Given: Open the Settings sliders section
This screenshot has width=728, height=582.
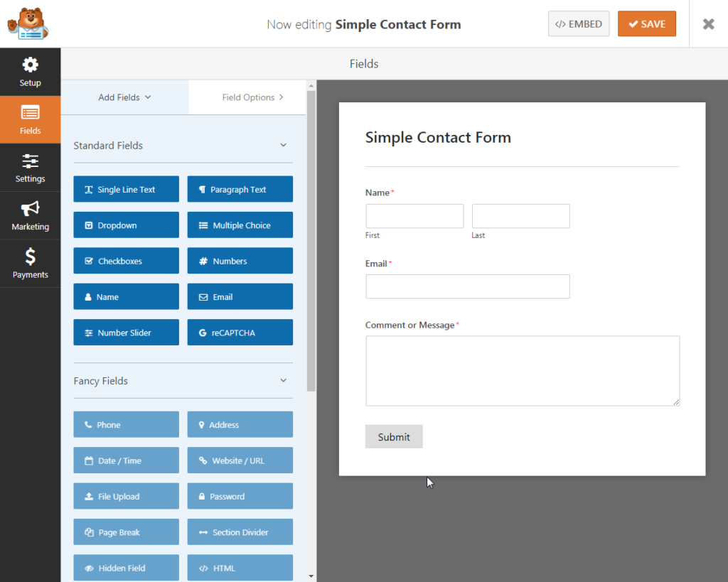Looking at the screenshot, I should (x=30, y=168).
